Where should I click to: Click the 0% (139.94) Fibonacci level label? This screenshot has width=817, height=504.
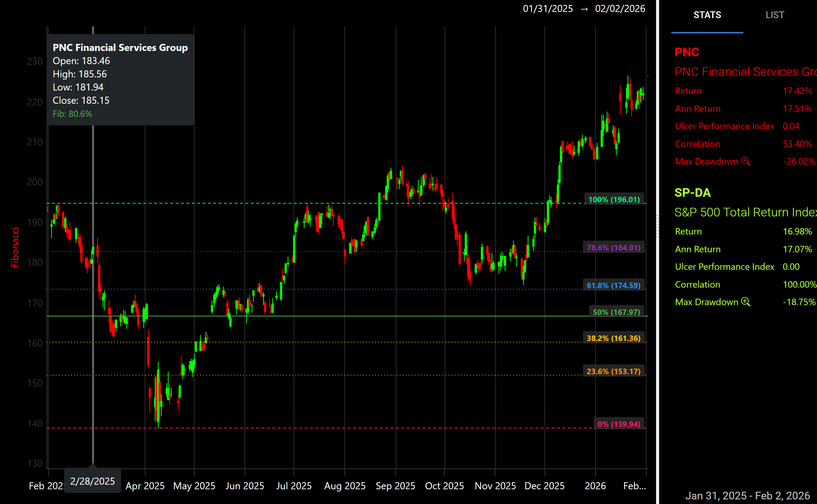point(619,424)
